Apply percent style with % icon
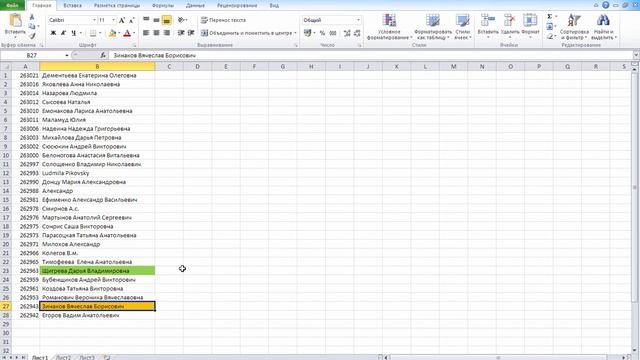This screenshot has height=360, width=640. click(x=322, y=33)
